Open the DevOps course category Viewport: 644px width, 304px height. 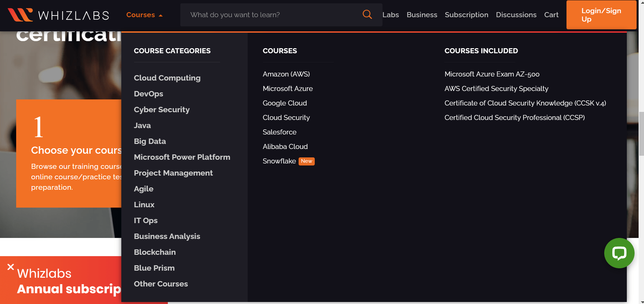(148, 94)
